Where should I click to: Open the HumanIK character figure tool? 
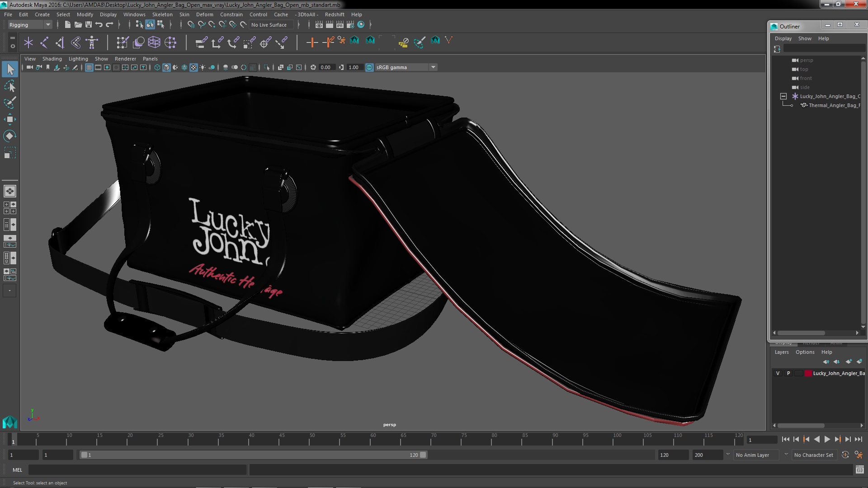92,43
